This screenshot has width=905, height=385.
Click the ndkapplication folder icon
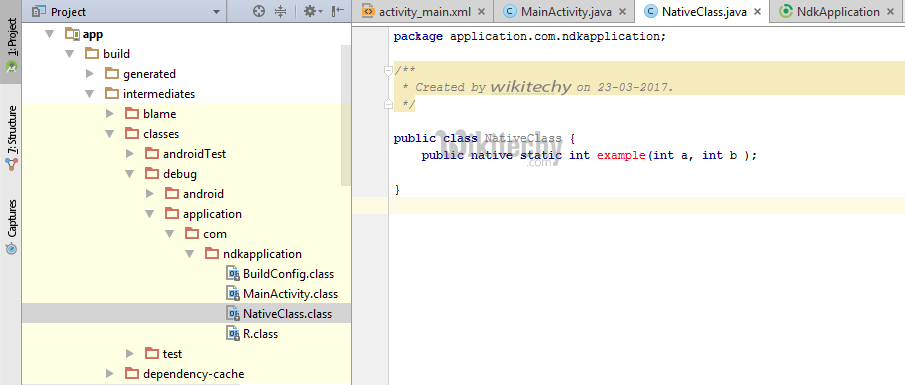[212, 254]
